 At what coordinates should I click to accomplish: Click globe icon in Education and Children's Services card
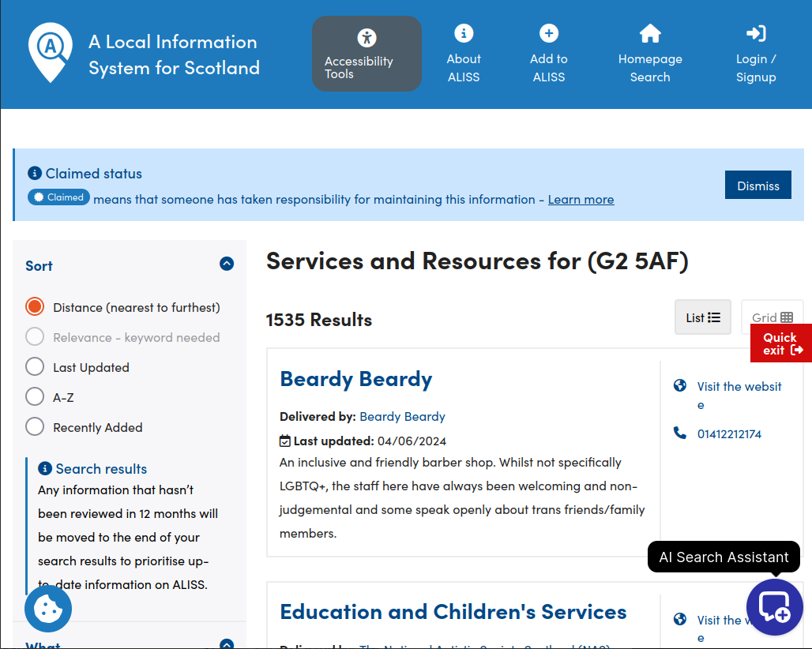pyautogui.click(x=680, y=619)
